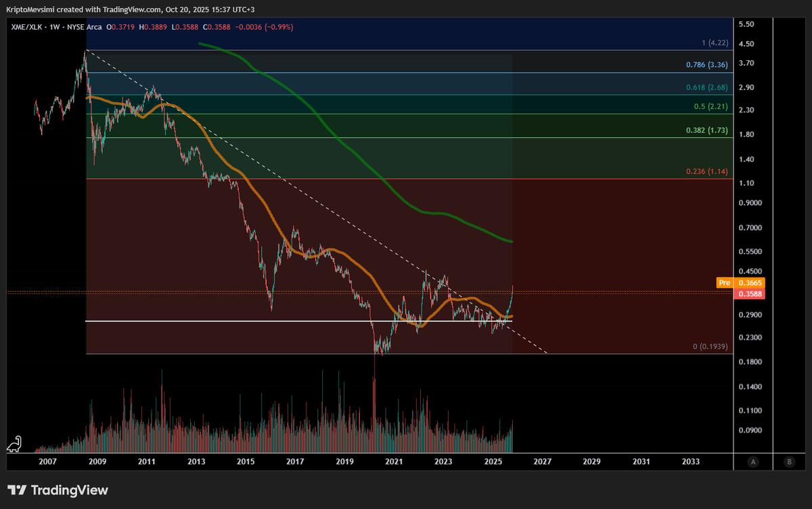Click the circular A button by the time axis

(x=752, y=462)
